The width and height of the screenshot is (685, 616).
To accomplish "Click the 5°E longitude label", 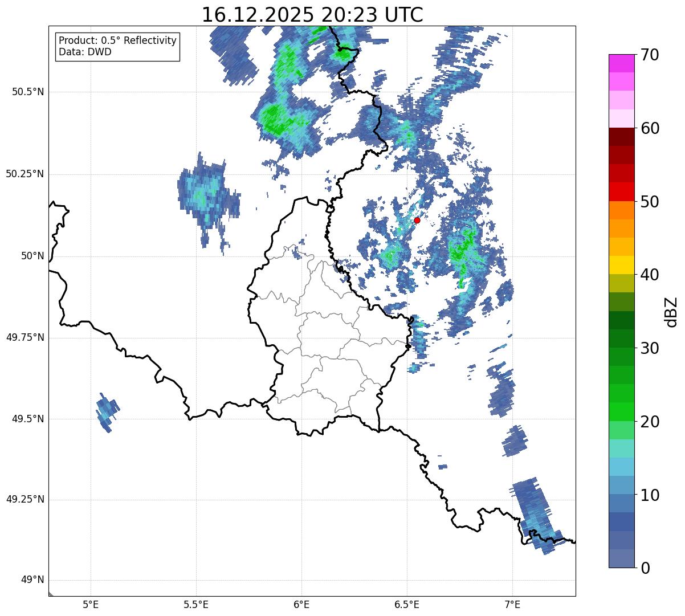I will (x=91, y=605).
